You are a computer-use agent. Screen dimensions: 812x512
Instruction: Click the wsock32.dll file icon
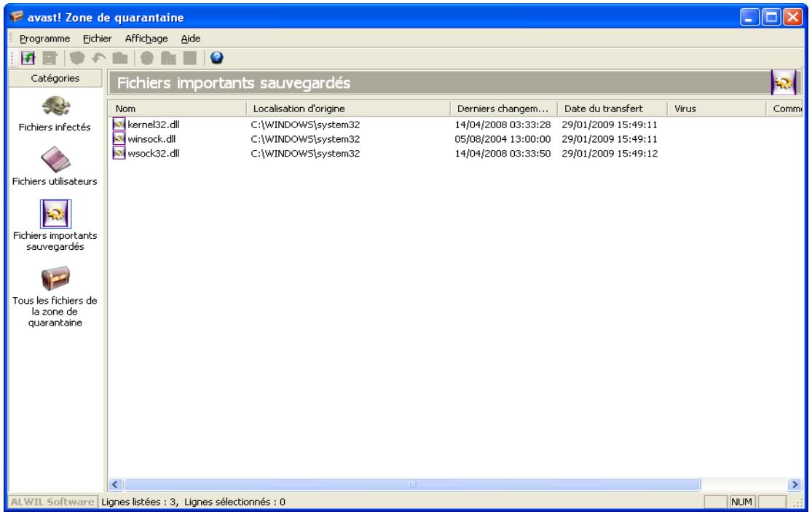[119, 153]
